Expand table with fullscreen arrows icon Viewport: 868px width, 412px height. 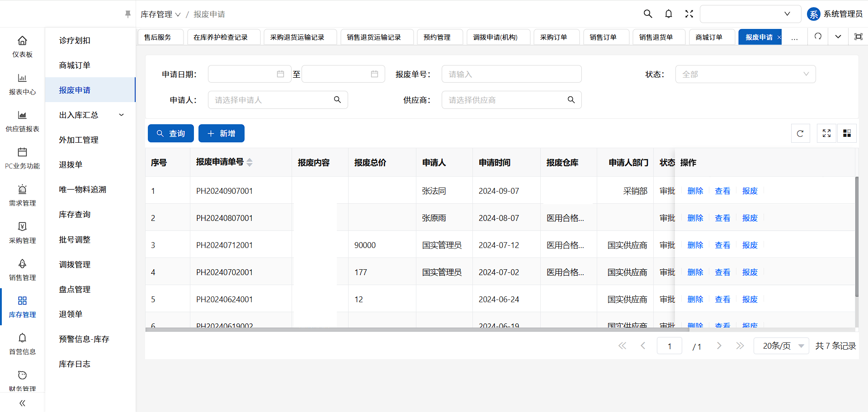[x=826, y=134]
